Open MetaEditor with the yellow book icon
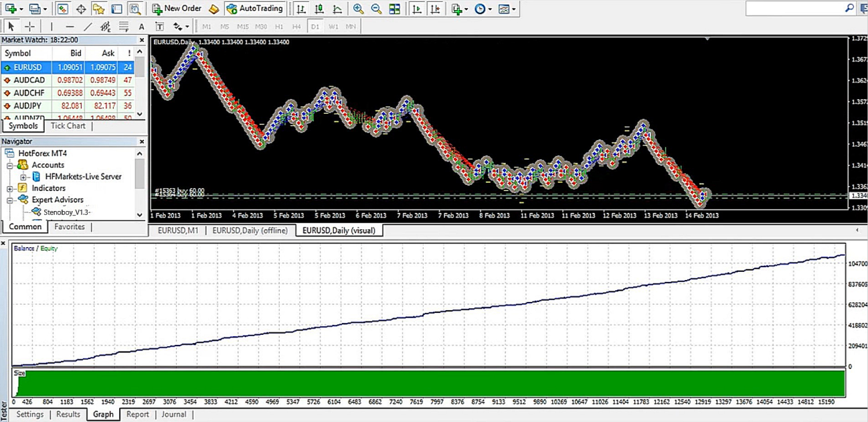This screenshot has width=868, height=422. point(213,9)
